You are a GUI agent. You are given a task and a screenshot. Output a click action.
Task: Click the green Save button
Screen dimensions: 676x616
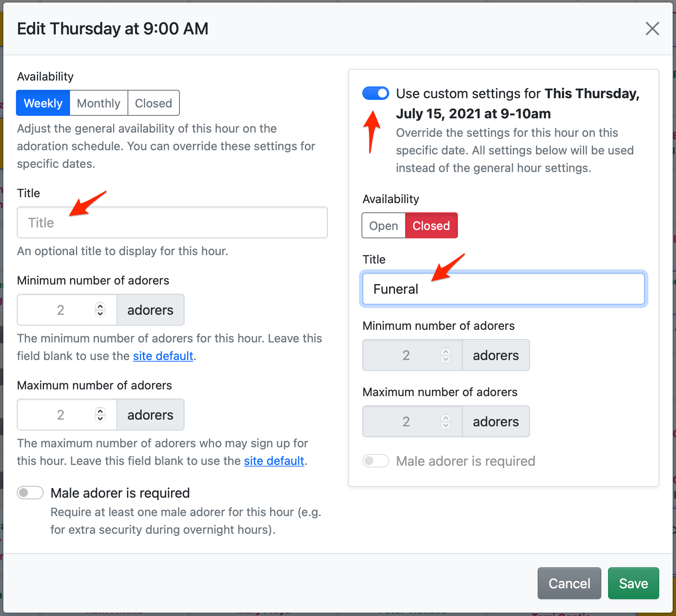(x=633, y=584)
